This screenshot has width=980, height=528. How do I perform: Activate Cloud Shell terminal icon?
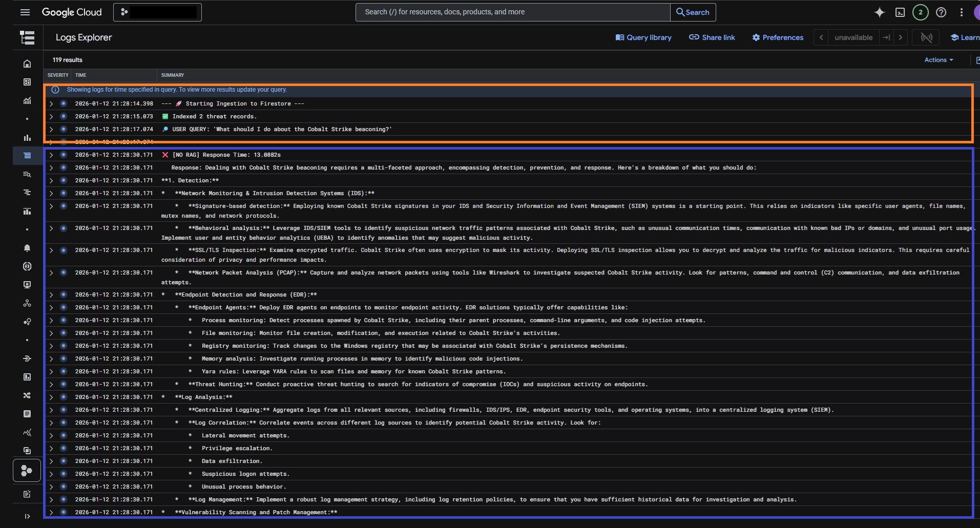pos(900,12)
